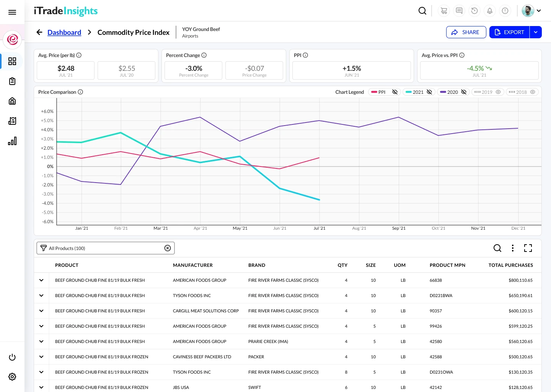
Task: Open table more options kebab menu
Action: 513,248
